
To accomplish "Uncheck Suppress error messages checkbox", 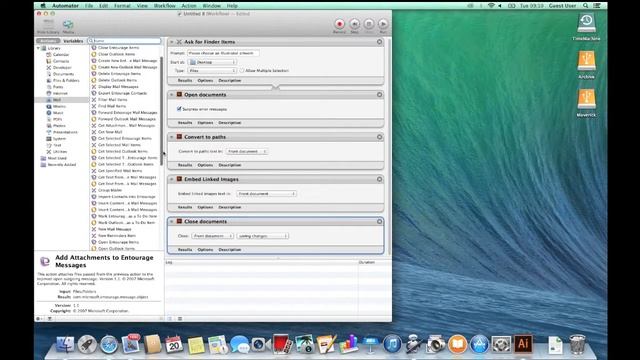I will pos(179,109).
